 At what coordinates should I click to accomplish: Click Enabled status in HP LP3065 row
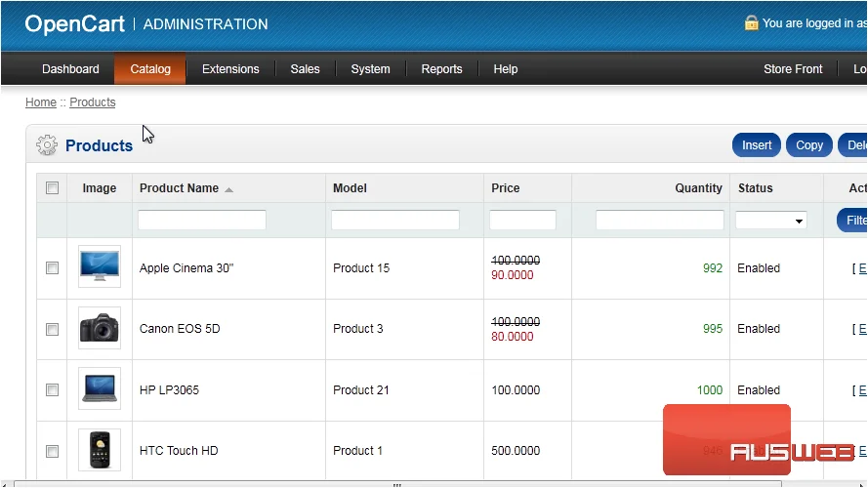pos(759,390)
